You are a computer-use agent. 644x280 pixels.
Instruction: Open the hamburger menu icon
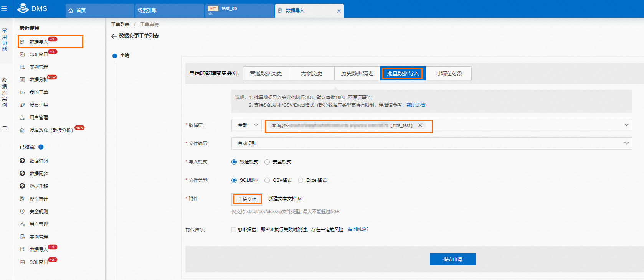click(x=4, y=8)
